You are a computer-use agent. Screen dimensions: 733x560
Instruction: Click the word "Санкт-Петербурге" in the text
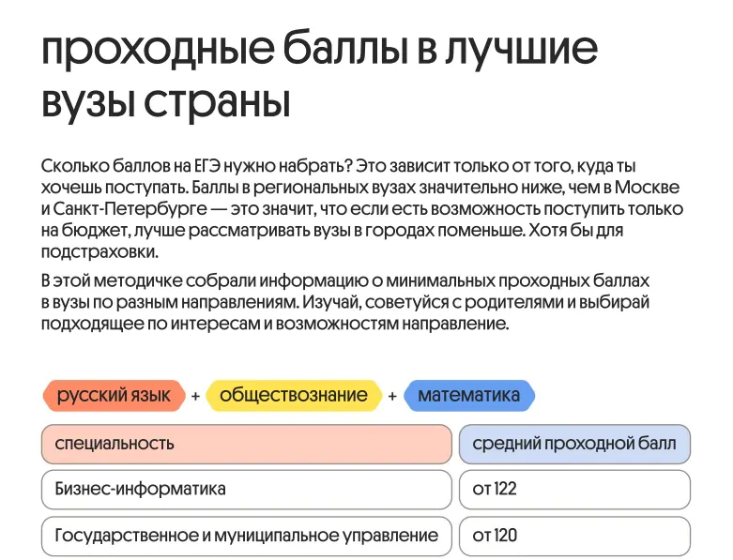[x=123, y=208]
